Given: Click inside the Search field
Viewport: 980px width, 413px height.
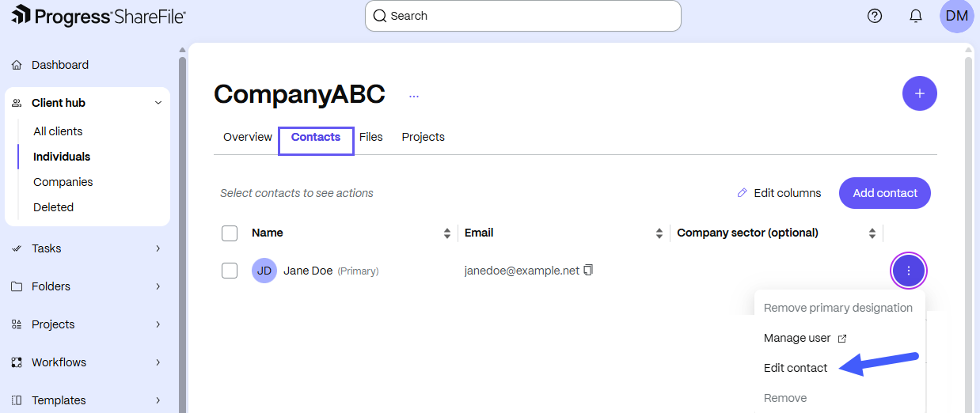Looking at the screenshot, I should point(523,16).
